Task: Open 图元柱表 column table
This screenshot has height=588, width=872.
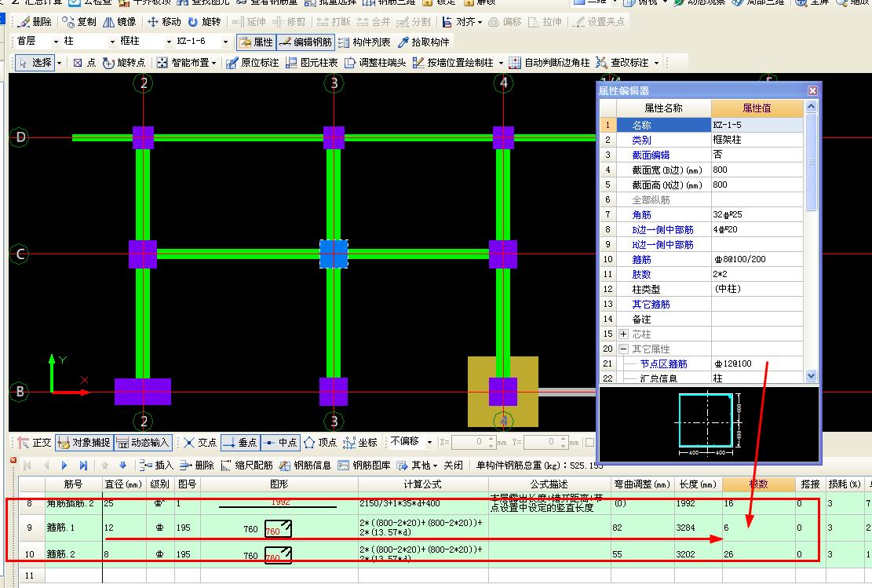Action: pyautogui.click(x=312, y=62)
